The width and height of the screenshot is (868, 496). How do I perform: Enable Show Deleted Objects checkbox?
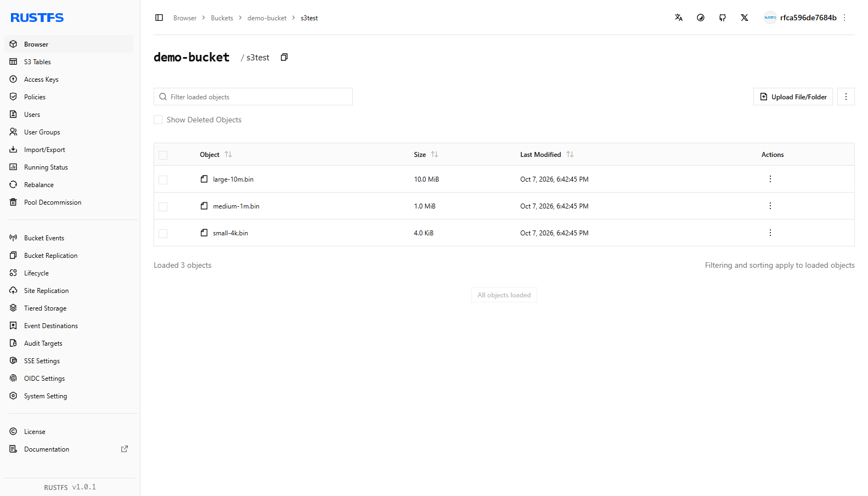pyautogui.click(x=158, y=120)
